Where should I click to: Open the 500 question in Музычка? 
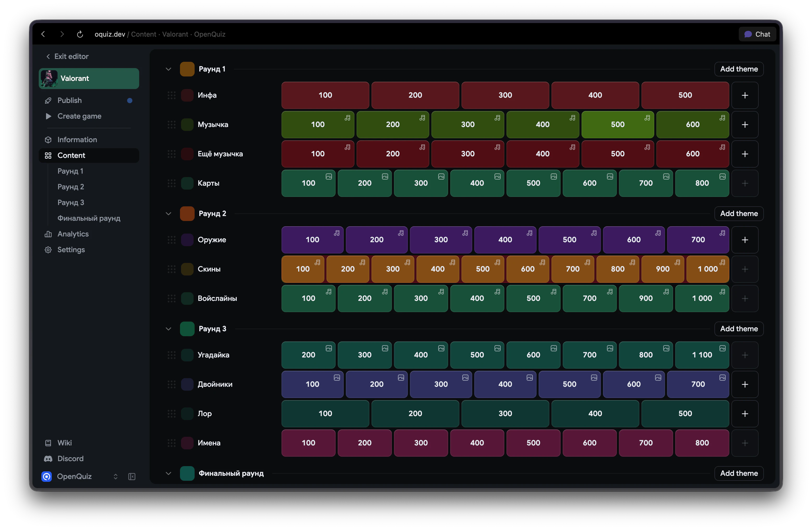point(618,125)
